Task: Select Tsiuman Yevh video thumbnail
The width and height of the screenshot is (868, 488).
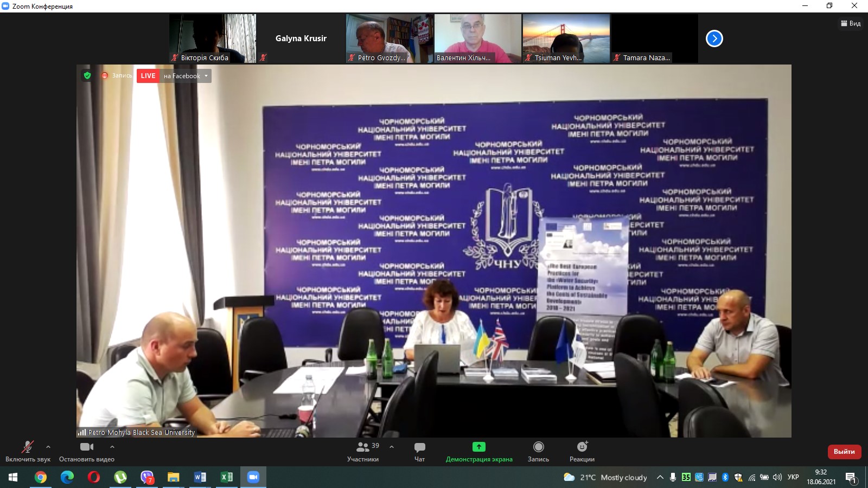Action: point(566,38)
